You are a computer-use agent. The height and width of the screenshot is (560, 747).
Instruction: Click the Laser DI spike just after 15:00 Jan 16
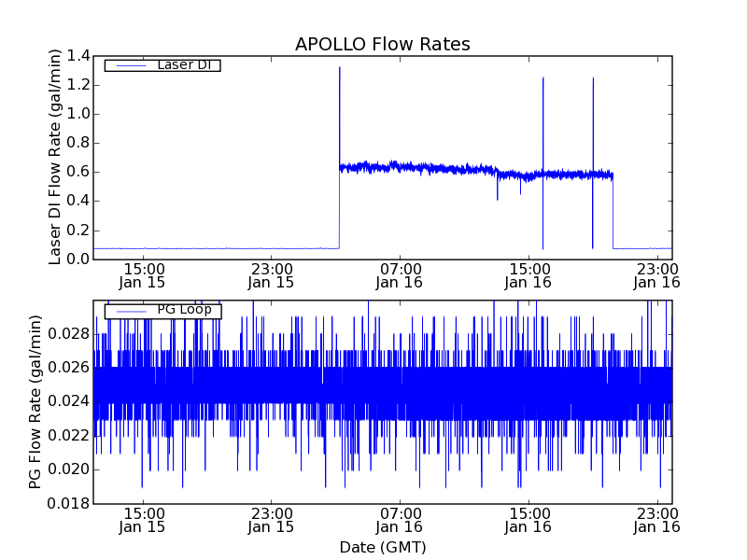click(x=543, y=79)
